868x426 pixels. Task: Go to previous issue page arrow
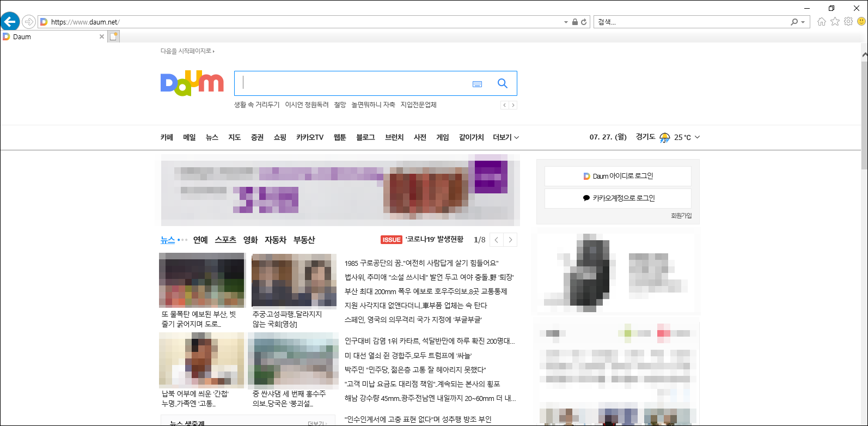tap(497, 240)
